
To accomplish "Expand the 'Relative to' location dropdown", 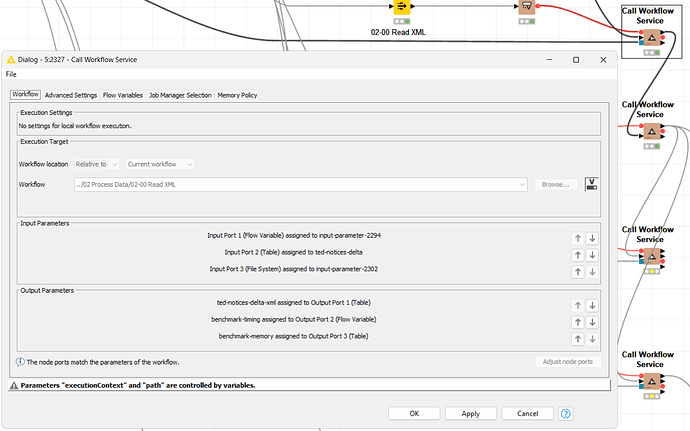I will coord(98,164).
